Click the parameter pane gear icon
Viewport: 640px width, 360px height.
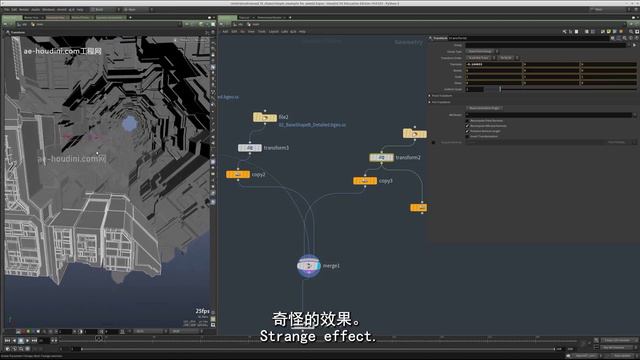[613, 38]
